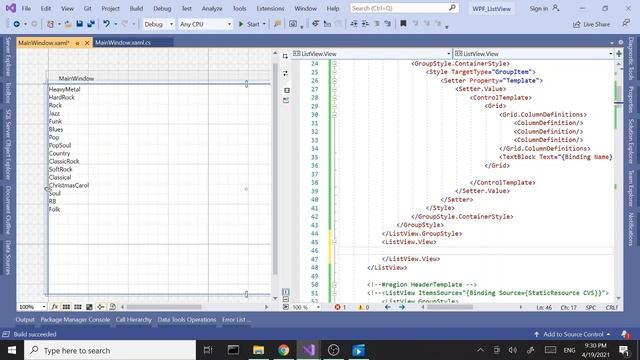Click the Undo toolbar icon
640x360 pixels.
107,24
